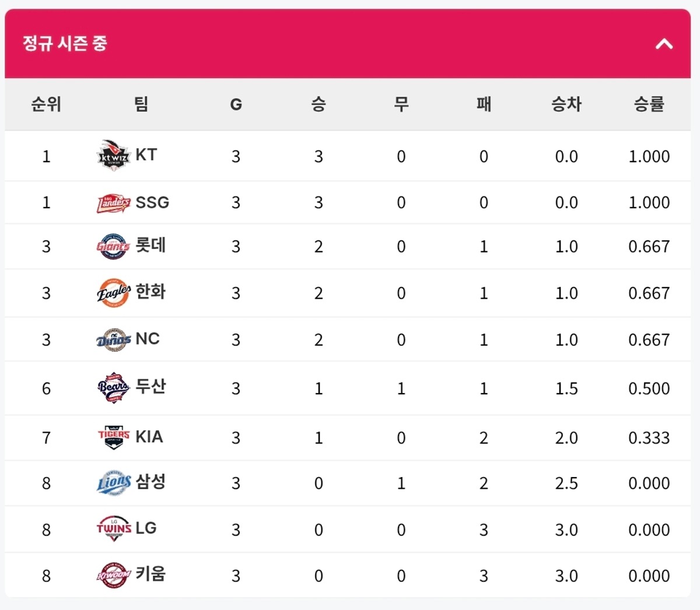Select the Doosan Bears logo

click(x=113, y=388)
